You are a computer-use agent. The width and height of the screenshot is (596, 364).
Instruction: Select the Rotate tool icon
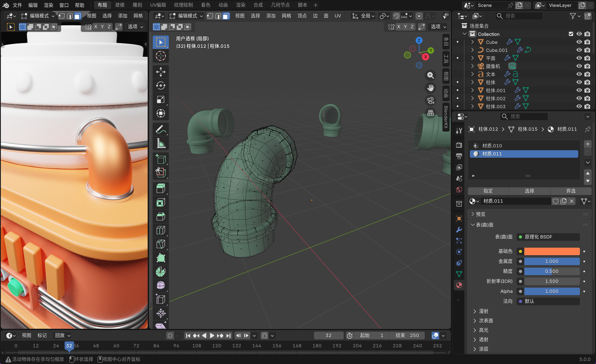coord(161,86)
